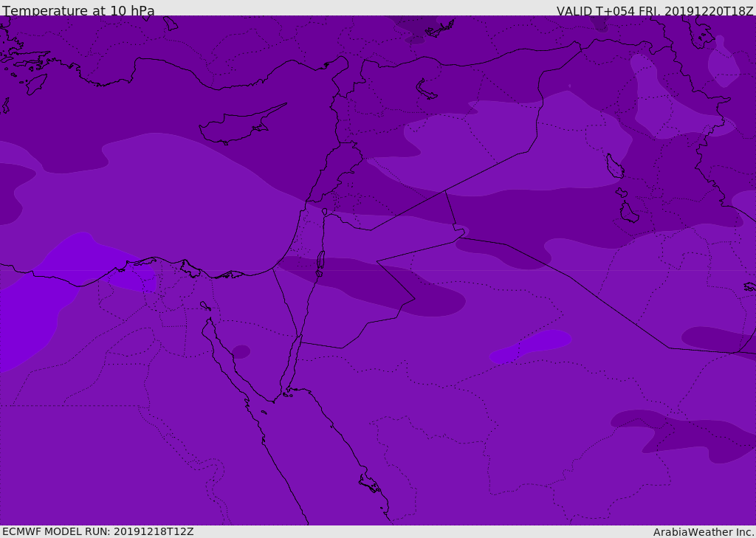Image resolution: width=756 pixels, height=538 pixels.
Task: Click the Dead Sea outline on the map
Action: [x=320, y=263]
